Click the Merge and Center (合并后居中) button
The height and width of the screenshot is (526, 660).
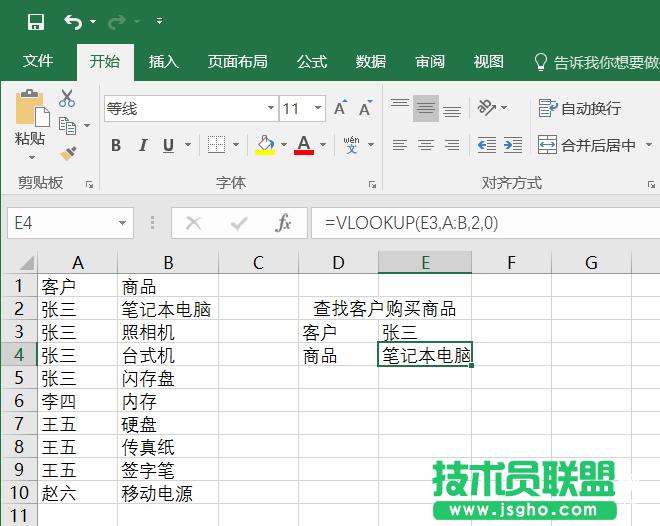(x=588, y=145)
